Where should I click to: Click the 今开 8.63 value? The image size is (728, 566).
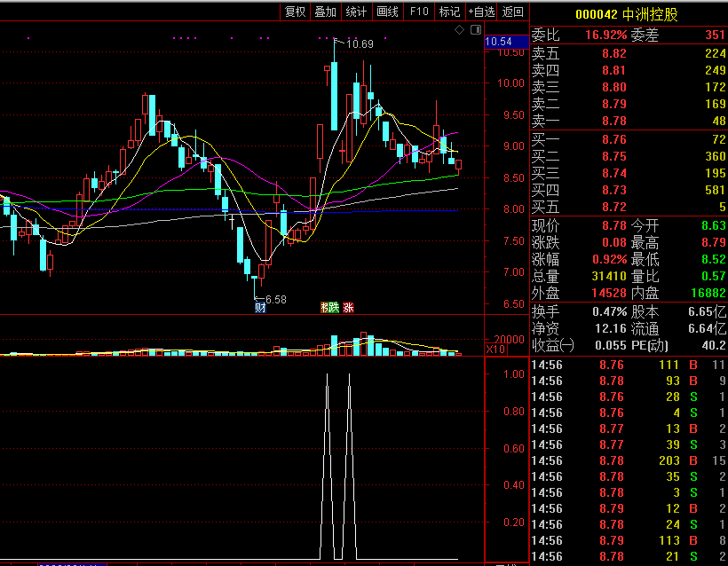714,226
